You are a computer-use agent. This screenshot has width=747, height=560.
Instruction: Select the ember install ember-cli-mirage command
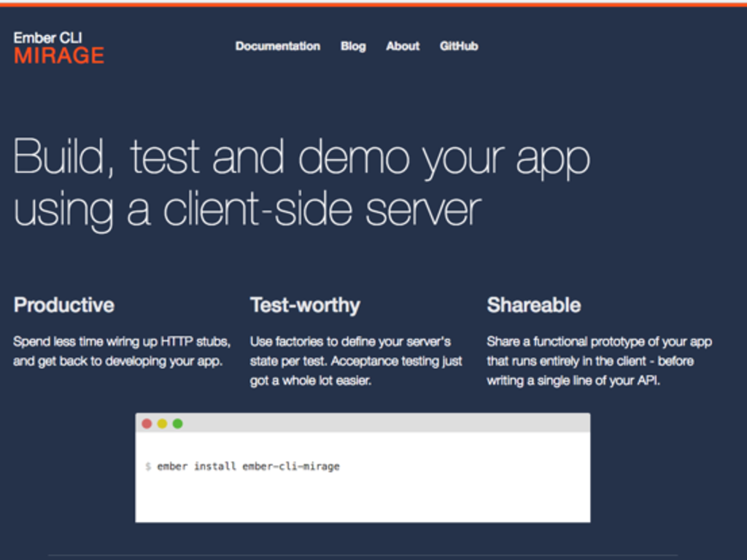pyautogui.click(x=248, y=466)
